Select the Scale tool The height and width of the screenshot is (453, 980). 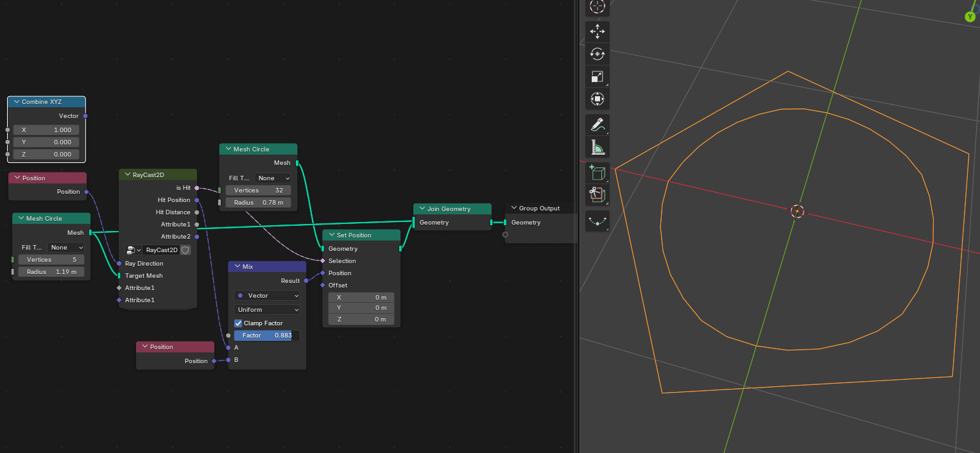pyautogui.click(x=597, y=77)
